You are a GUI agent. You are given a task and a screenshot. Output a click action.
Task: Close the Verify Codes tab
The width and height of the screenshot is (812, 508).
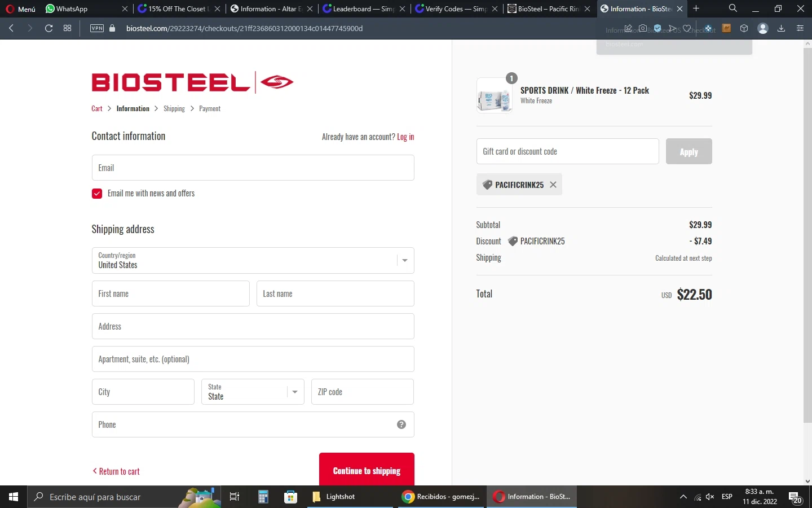click(495, 9)
